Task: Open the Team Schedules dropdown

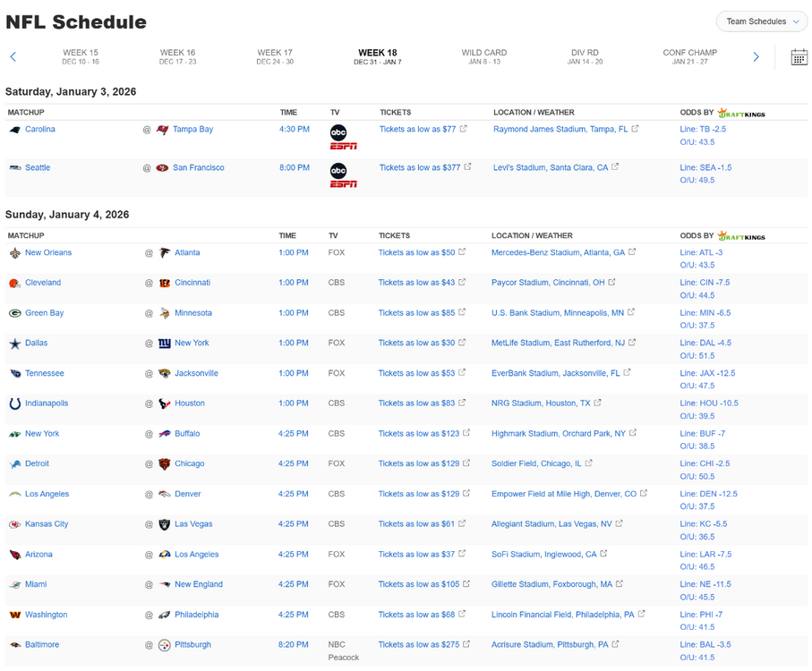Action: pos(761,21)
